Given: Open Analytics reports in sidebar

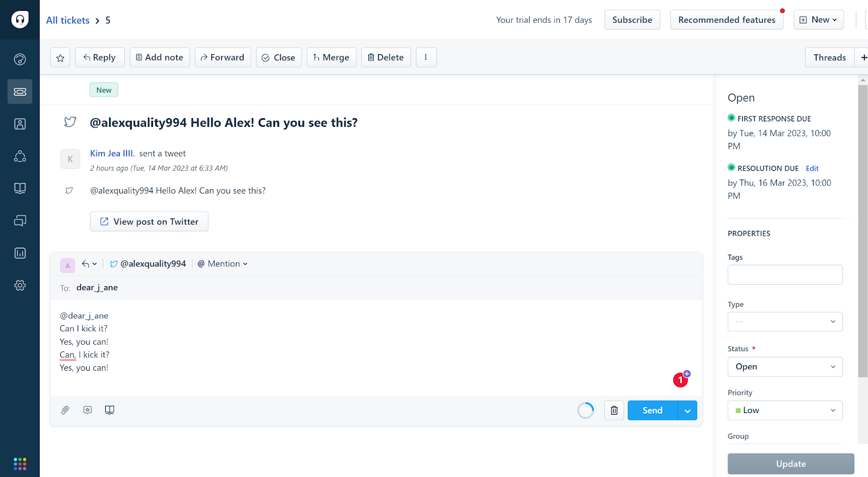Looking at the screenshot, I should tap(20, 253).
